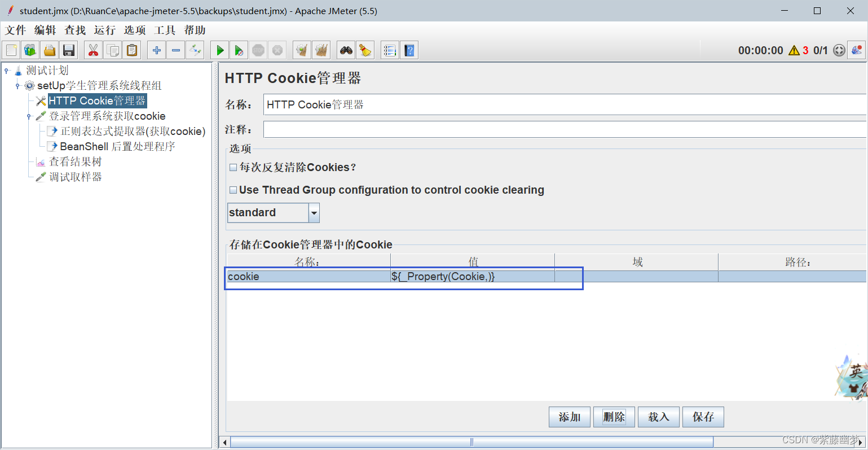Screen dimensions: 868x450
Task: Click the 名称 column header
Action: [x=309, y=263]
